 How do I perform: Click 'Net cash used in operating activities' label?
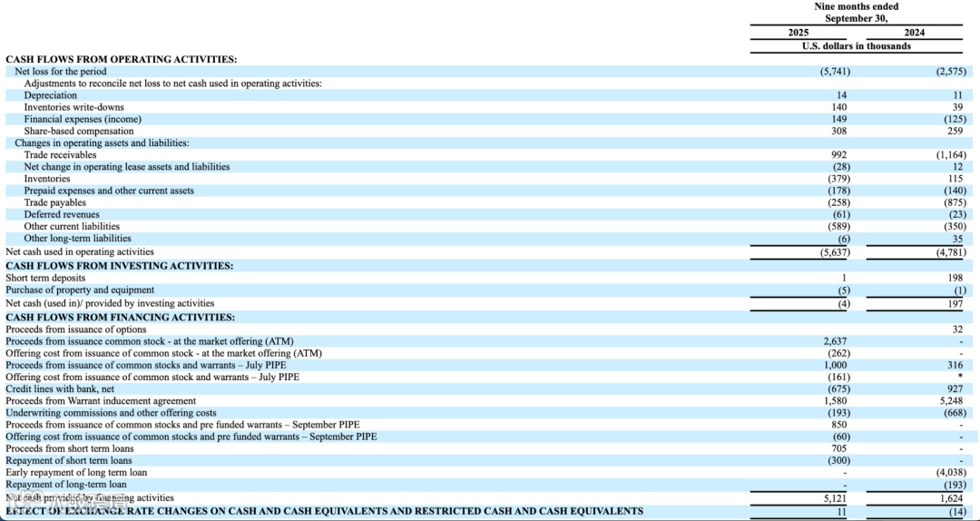point(79,251)
